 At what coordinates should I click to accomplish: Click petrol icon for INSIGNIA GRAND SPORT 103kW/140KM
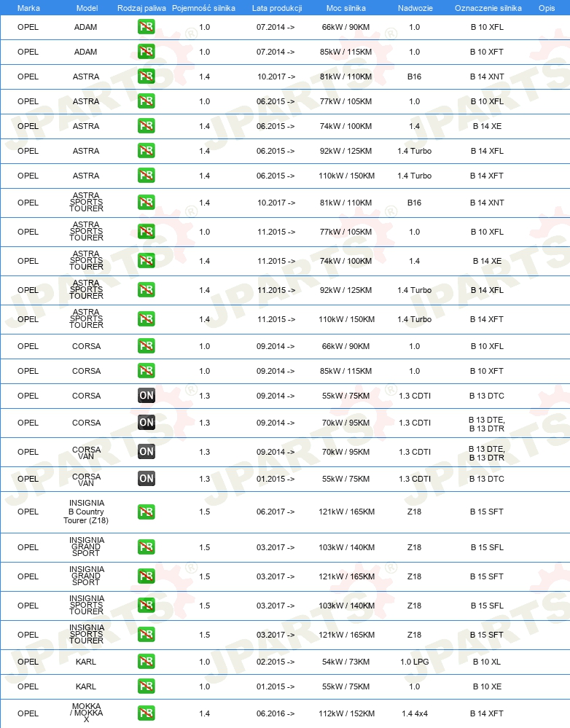point(147,547)
